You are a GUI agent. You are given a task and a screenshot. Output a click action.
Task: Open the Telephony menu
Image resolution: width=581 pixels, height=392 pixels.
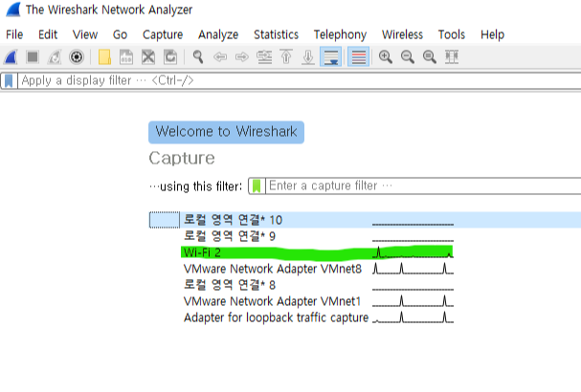point(340,34)
